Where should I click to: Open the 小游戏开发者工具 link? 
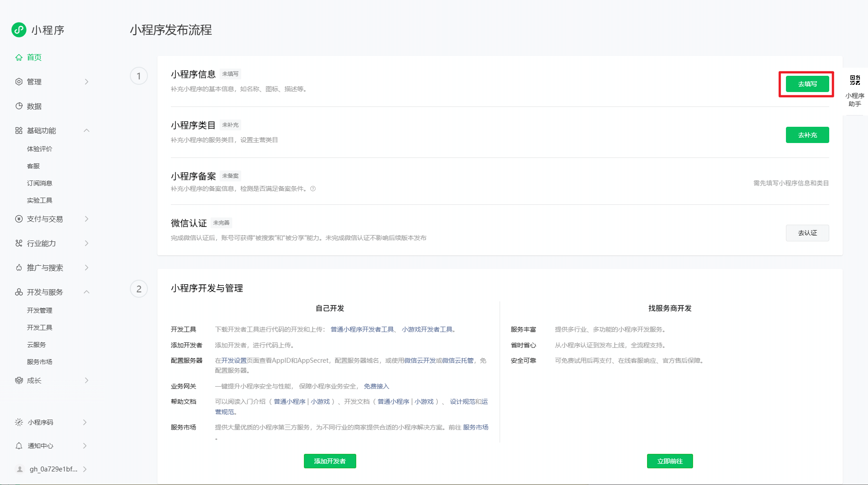[427, 329]
